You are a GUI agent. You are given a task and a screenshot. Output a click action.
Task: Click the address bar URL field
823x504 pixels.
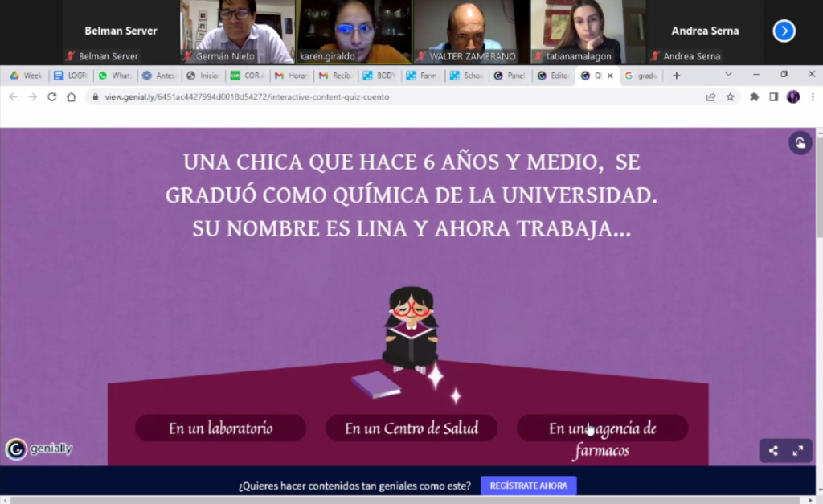[386, 97]
